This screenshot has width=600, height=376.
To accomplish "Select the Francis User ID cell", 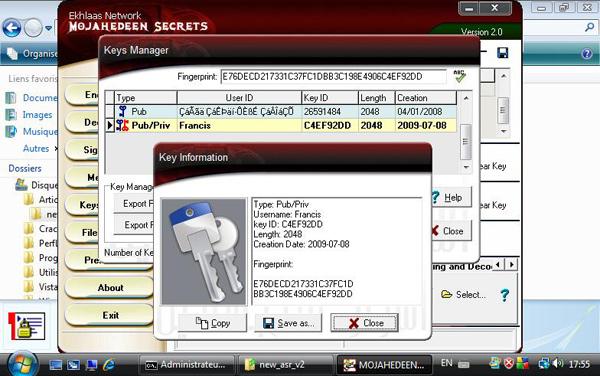I will coord(239,125).
